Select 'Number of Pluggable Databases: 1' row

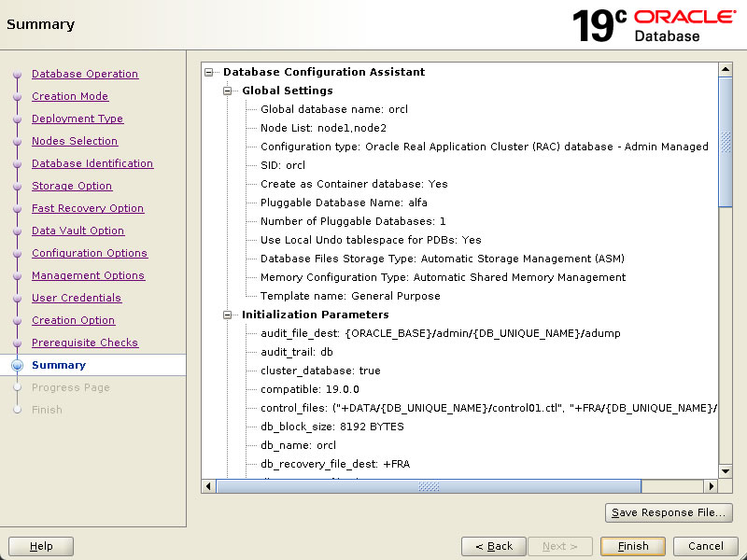353,221
